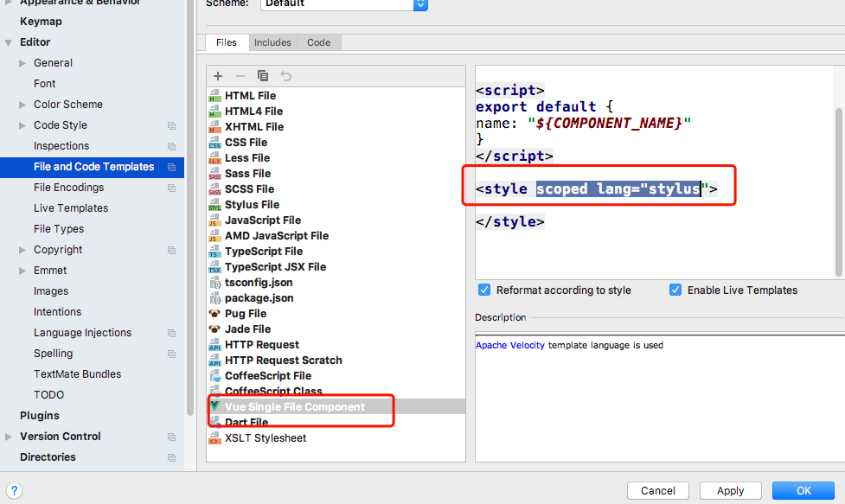The image size is (845, 504).
Task: Click the remove template minus icon
Action: (x=240, y=76)
